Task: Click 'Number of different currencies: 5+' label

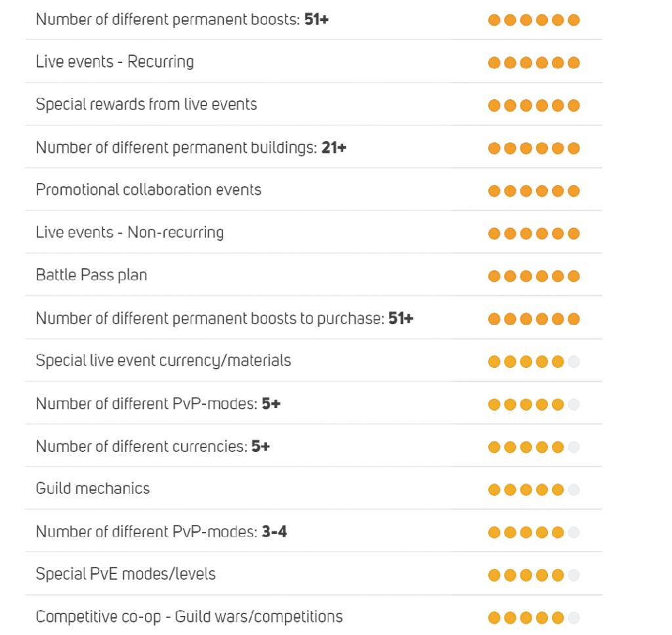Action: tap(153, 446)
